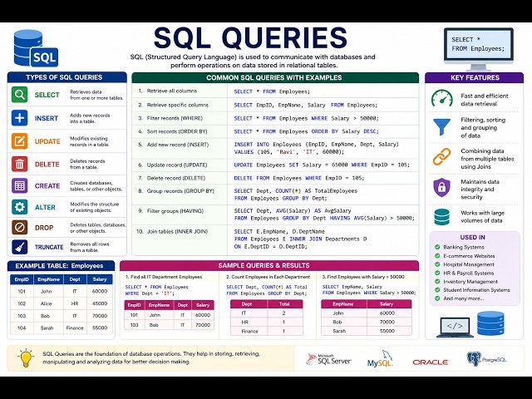
Task: Click the EmpID column header in example table
Action: [x=22, y=279]
